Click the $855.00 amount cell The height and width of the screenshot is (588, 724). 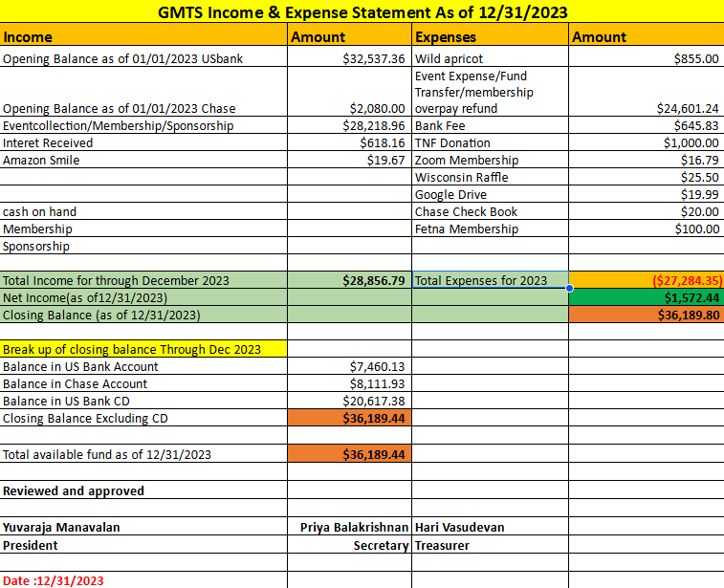coord(647,58)
